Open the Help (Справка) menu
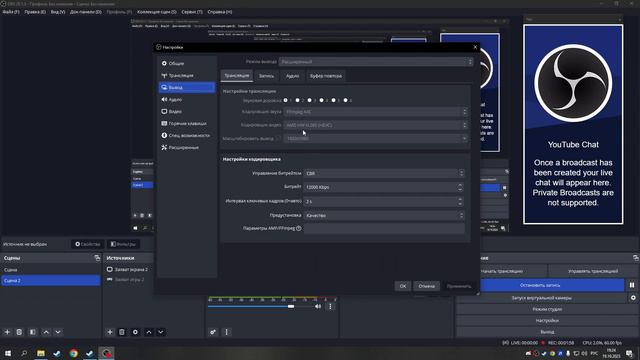 220,12
